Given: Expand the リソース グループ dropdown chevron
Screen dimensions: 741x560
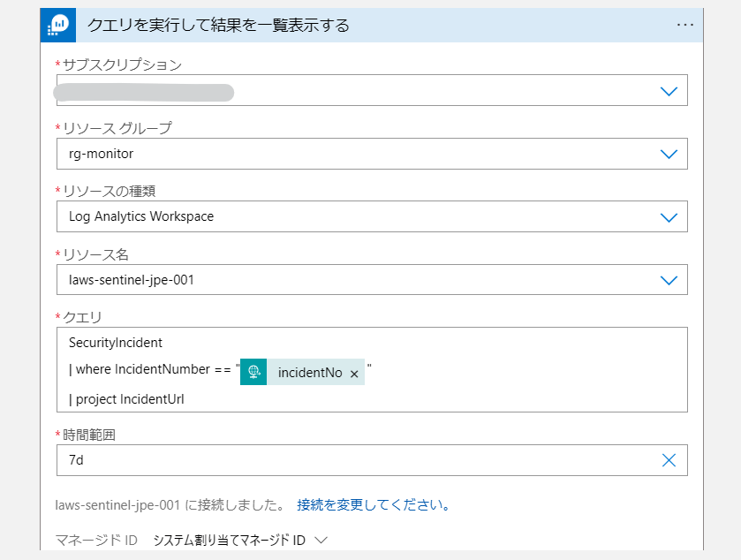Looking at the screenshot, I should 669,154.
